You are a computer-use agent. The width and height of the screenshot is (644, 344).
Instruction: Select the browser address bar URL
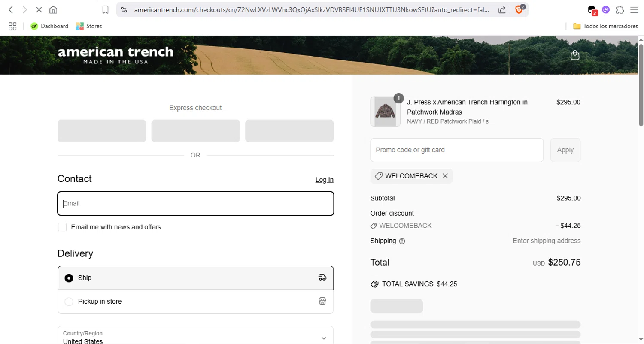tap(311, 9)
